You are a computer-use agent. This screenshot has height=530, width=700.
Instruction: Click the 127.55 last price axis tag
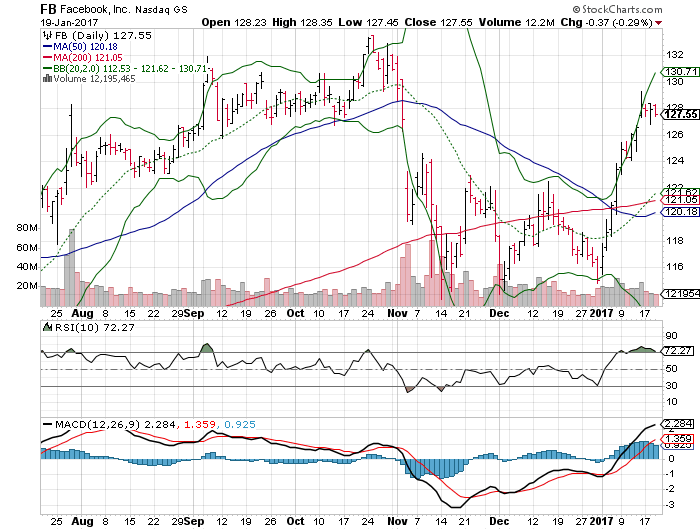coord(680,114)
